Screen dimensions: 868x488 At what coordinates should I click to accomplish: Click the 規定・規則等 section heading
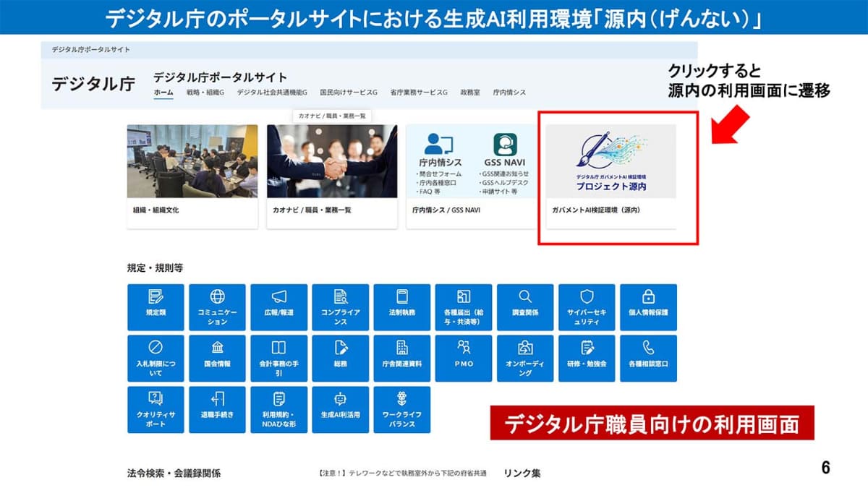click(155, 267)
